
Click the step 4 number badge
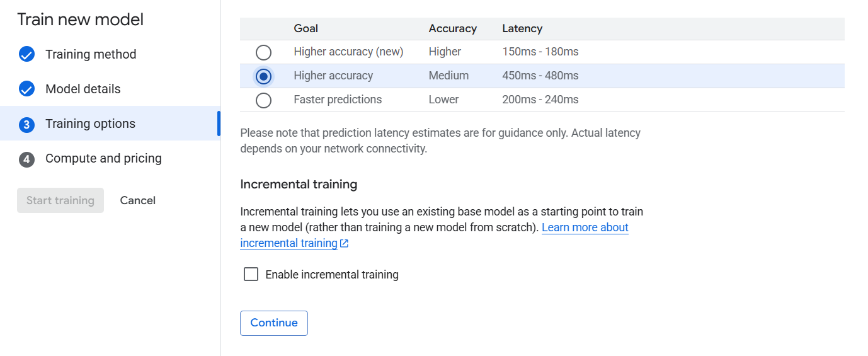(x=26, y=159)
